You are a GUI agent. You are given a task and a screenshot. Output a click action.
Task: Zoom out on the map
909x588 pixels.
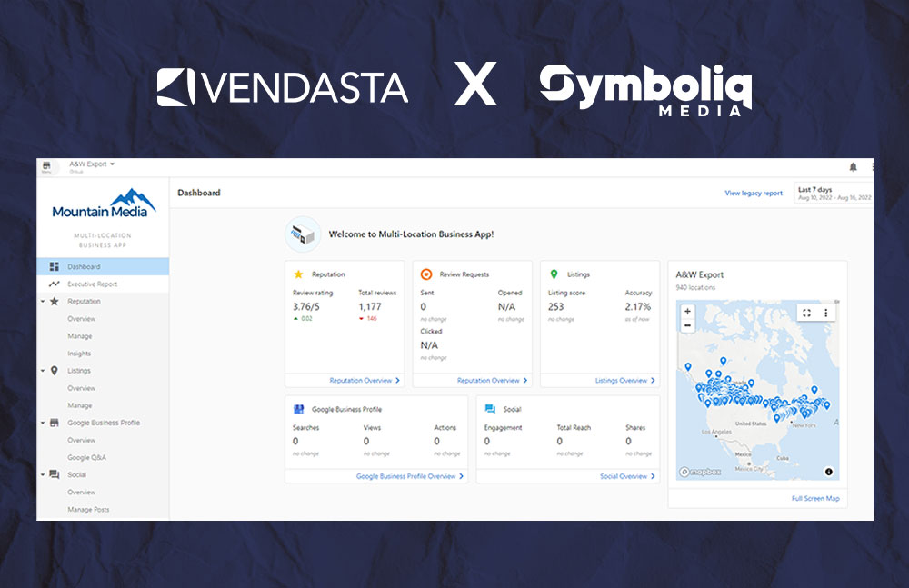pyautogui.click(x=687, y=325)
